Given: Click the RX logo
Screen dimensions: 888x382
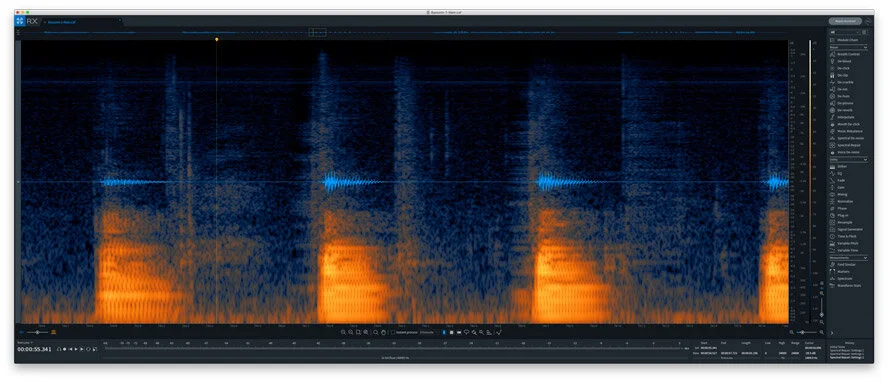Looking at the screenshot, I should 25,21.
